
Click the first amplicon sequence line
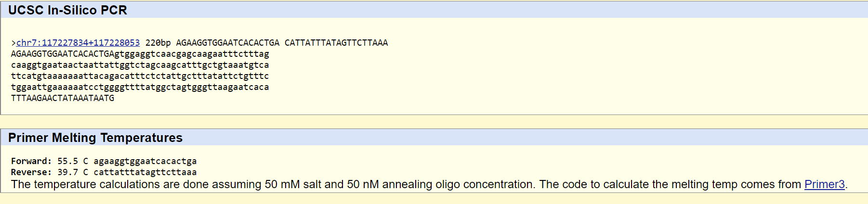(140, 54)
